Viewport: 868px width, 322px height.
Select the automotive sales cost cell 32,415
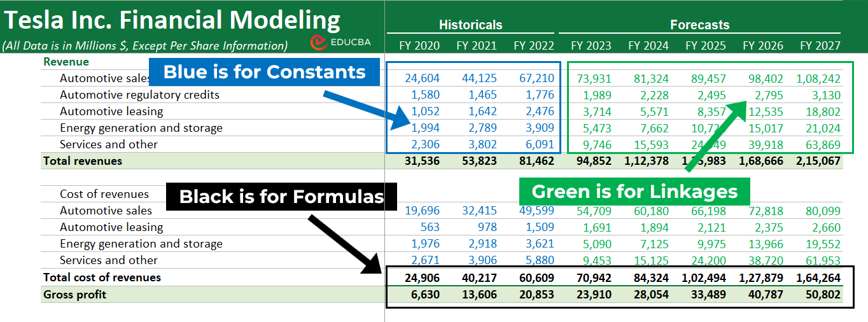click(x=479, y=211)
